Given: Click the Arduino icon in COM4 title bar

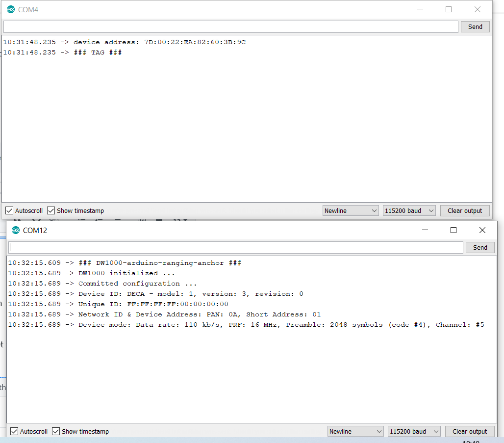Looking at the screenshot, I should [x=10, y=9].
